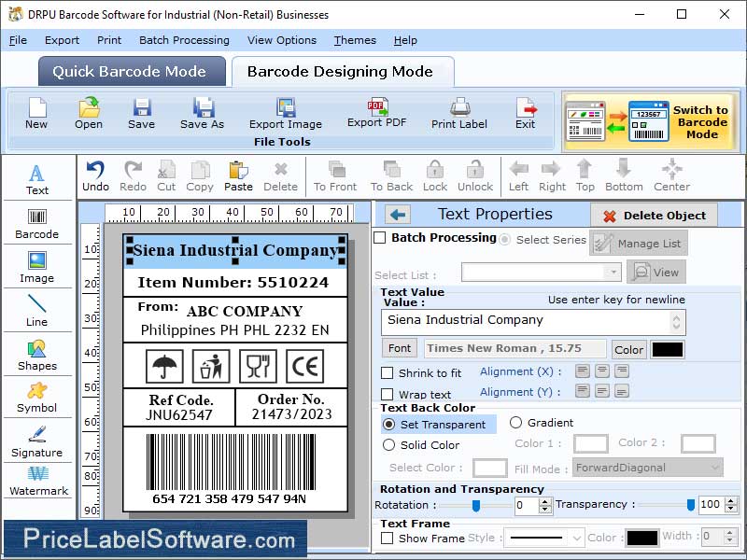Open the File menu
747x560 pixels.
18,40
